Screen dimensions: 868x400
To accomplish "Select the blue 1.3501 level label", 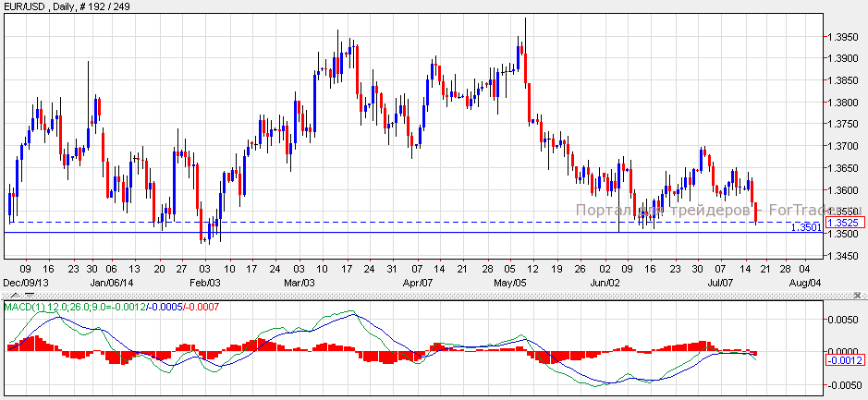I will 806,226.
